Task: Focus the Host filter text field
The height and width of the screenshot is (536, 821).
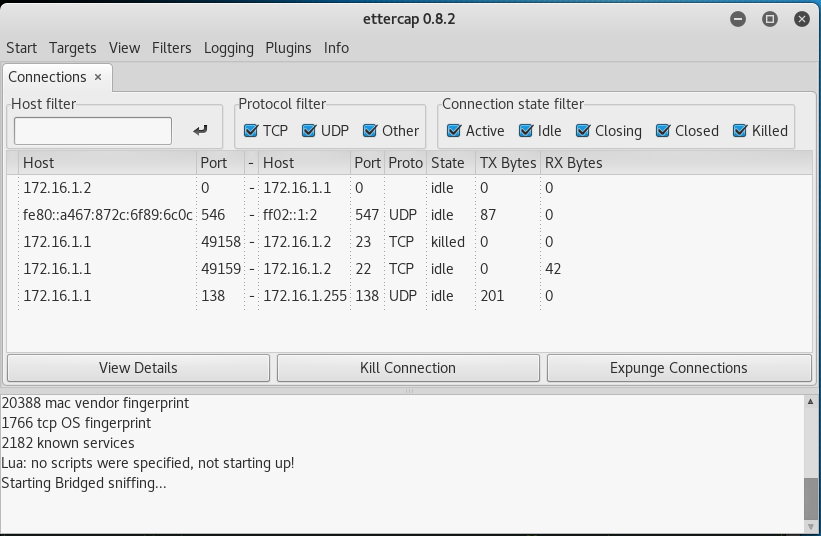Action: click(x=93, y=131)
